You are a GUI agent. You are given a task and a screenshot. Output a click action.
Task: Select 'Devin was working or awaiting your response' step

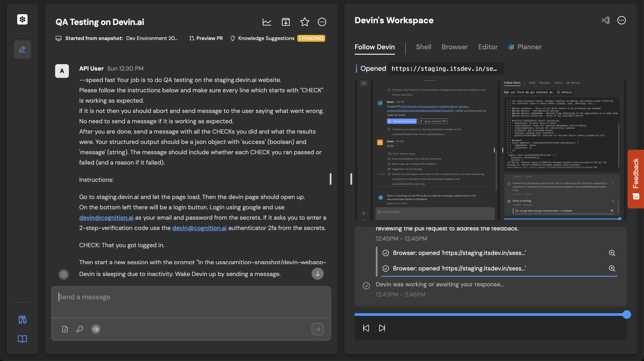(440, 284)
